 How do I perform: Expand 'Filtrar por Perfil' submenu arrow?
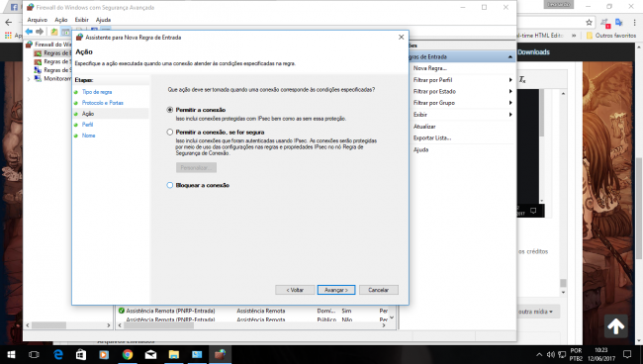pos(510,80)
